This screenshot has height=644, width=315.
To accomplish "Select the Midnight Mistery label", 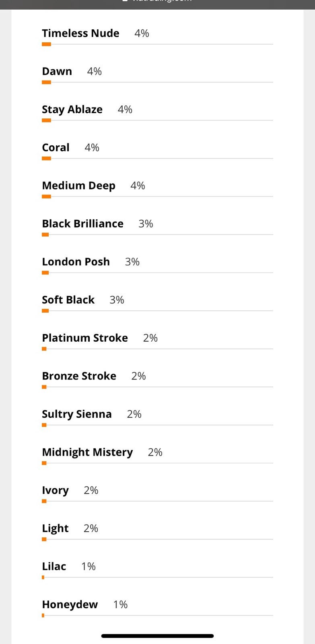I will (87, 452).
